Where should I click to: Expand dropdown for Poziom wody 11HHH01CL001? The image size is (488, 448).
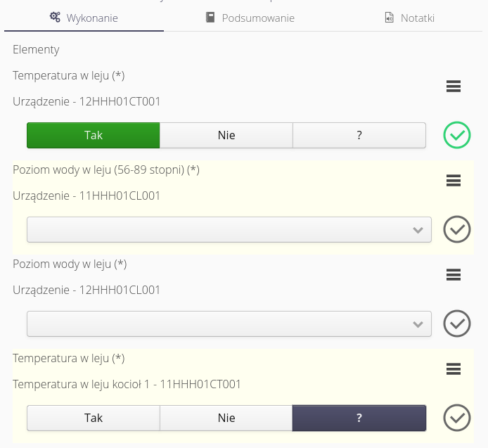[x=229, y=230]
